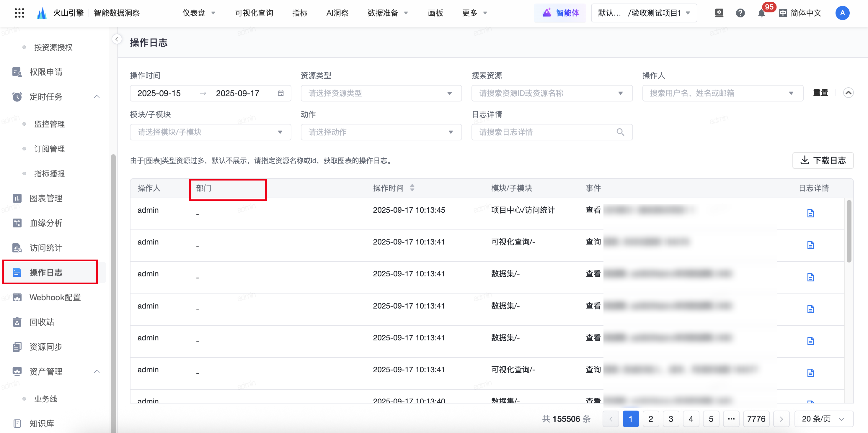868x433 pixels.
Task: Select Webhook配置 in the sidebar
Action: (55, 297)
